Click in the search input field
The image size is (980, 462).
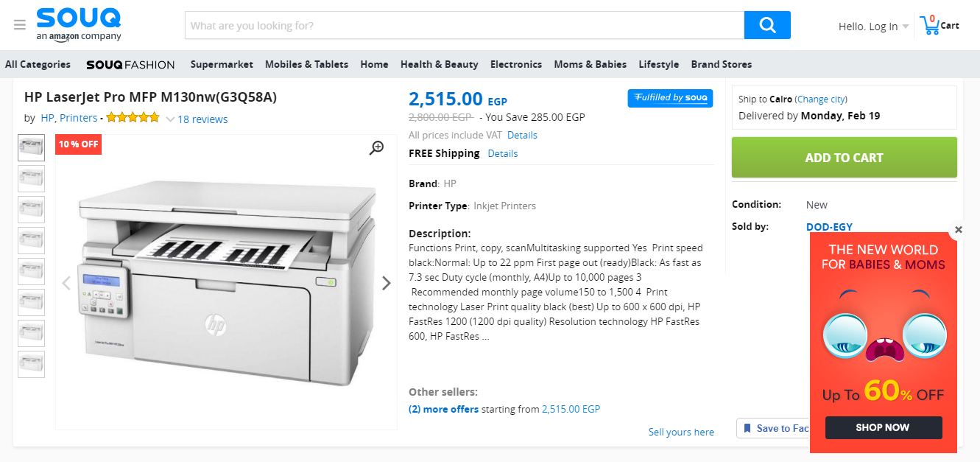click(464, 25)
